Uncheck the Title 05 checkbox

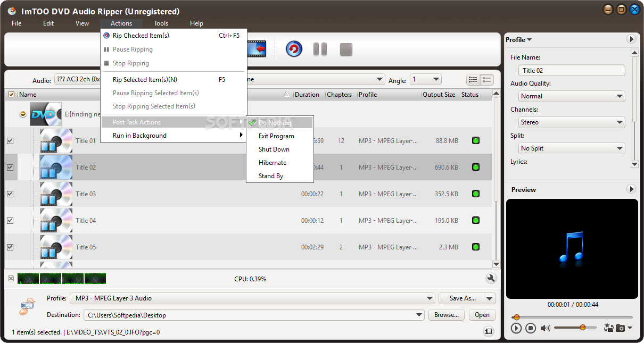tap(10, 247)
